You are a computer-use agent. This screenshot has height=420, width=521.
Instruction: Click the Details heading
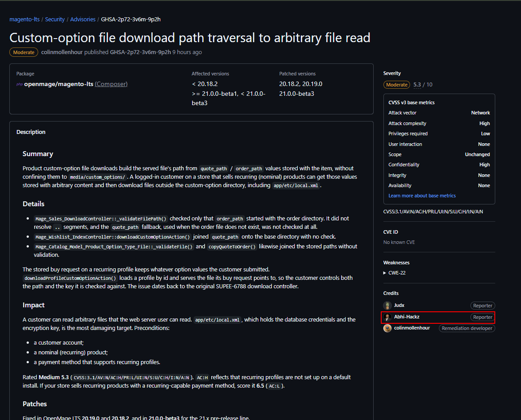click(x=33, y=204)
